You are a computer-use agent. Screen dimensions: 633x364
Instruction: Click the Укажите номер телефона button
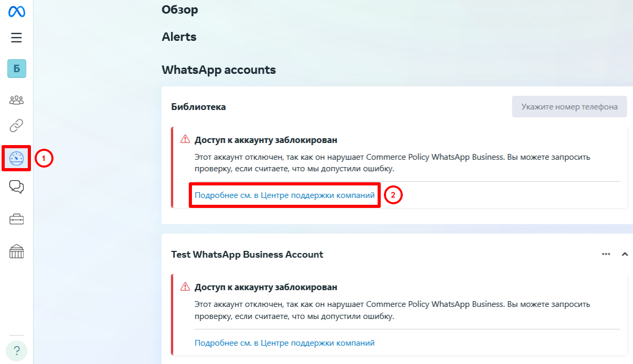569,107
